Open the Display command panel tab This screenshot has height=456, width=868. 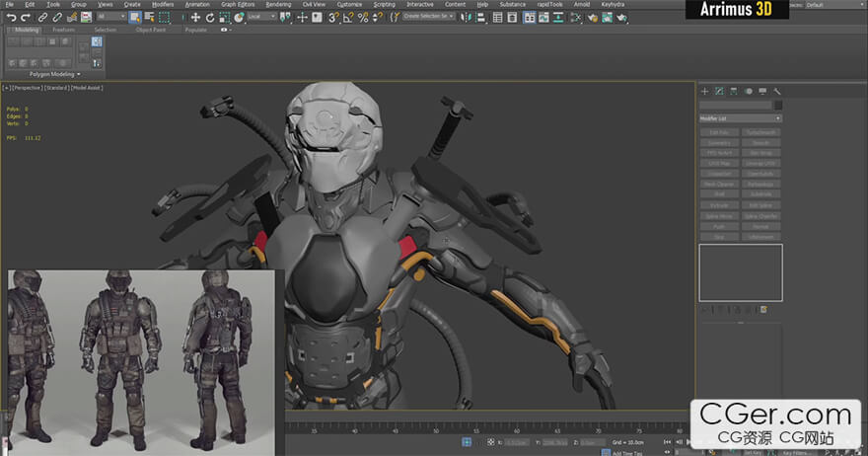(762, 92)
